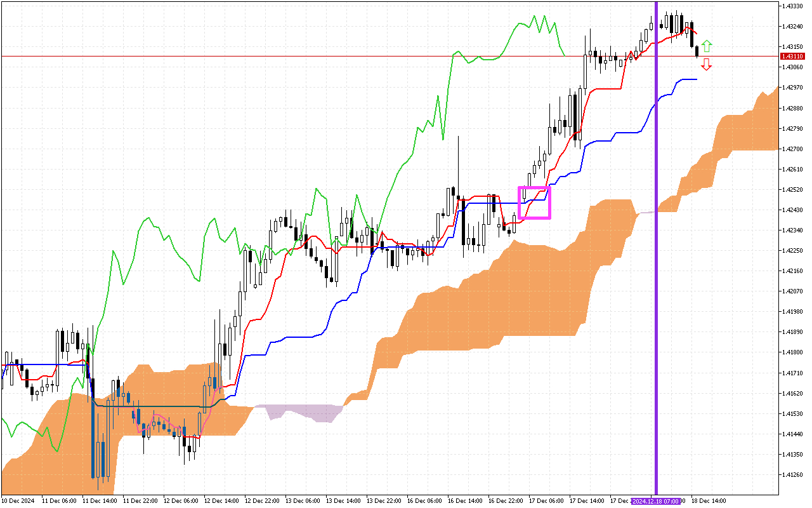The width and height of the screenshot is (812, 508).
Task: Click the 17 Dec 06:00 time label
Action: [546, 501]
